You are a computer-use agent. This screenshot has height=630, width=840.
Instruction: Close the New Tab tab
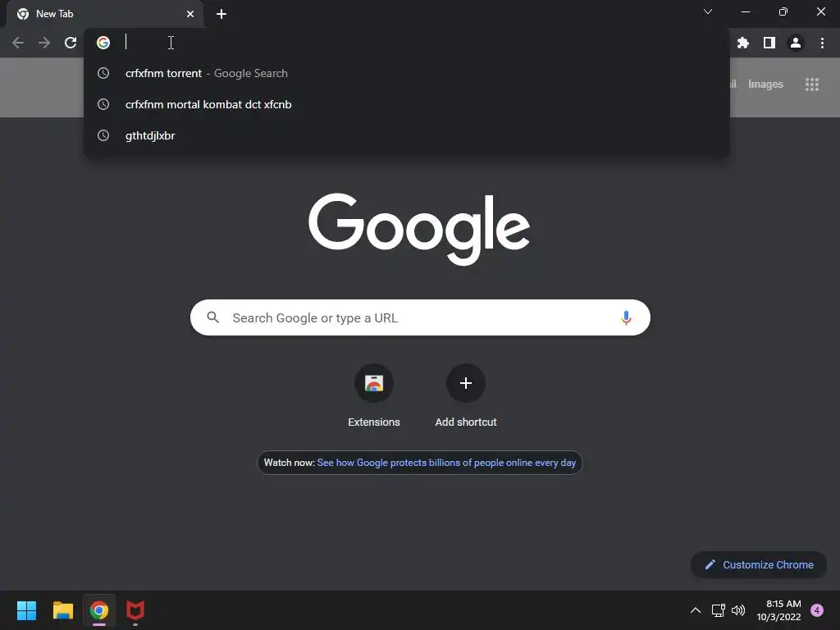click(190, 14)
